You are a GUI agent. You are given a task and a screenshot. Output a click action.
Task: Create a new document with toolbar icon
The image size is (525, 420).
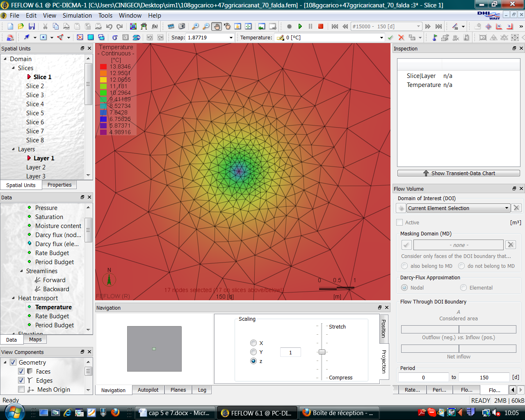coord(10,26)
